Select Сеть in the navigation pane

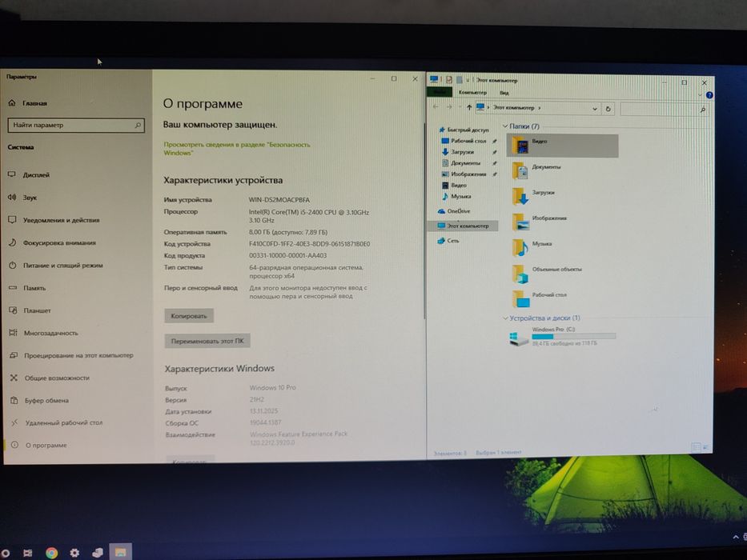point(448,241)
